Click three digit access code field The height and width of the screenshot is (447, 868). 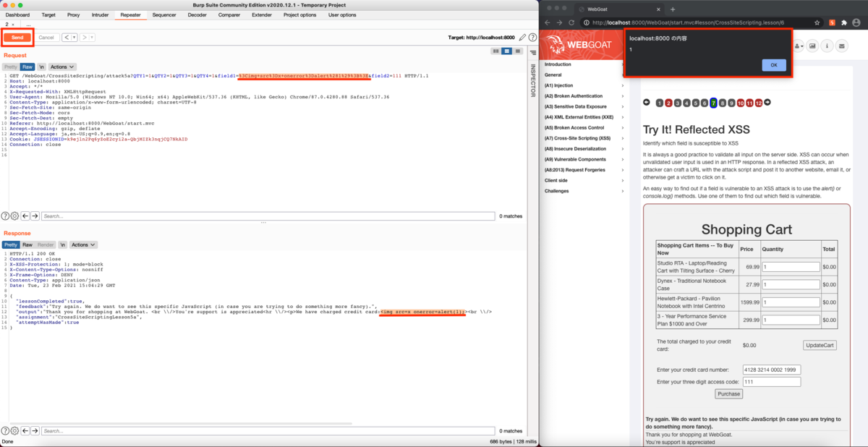[x=772, y=382]
